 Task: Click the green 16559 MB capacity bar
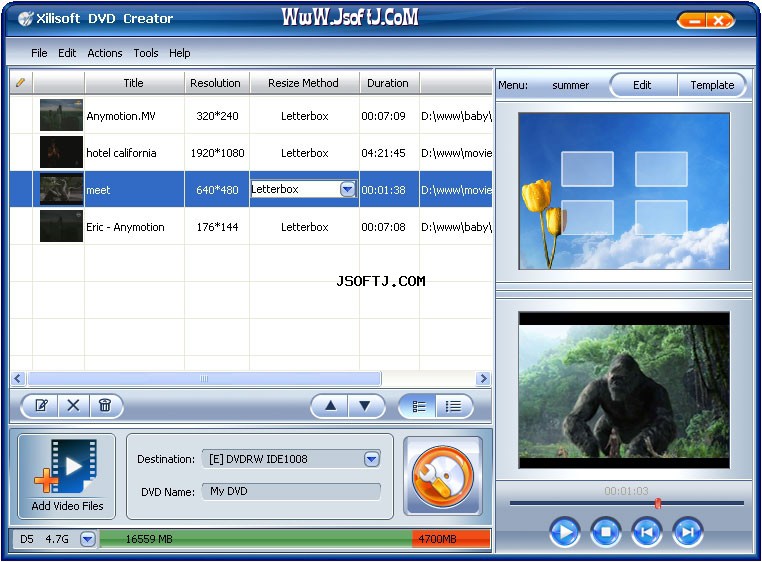point(256,539)
